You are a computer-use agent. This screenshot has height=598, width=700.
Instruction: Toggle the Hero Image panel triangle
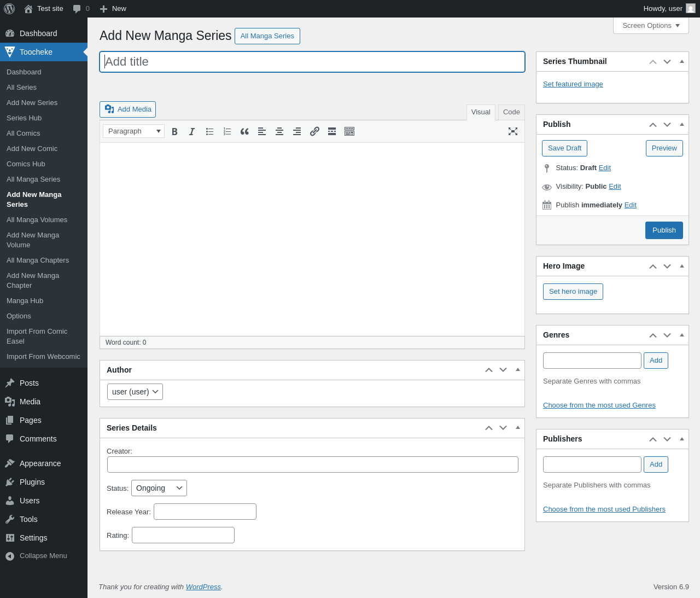[682, 266]
